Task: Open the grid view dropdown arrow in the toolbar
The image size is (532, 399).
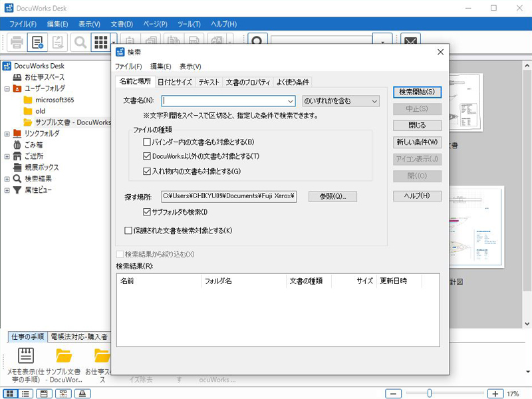Action: 113,43
